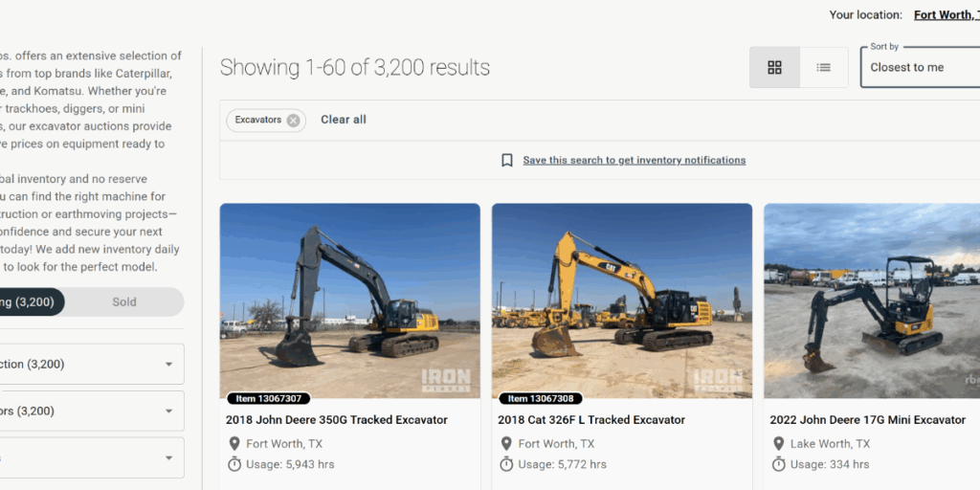This screenshot has width=980, height=490.
Task: Click location pin on John Deere 350G card
Action: pyautogui.click(x=234, y=444)
